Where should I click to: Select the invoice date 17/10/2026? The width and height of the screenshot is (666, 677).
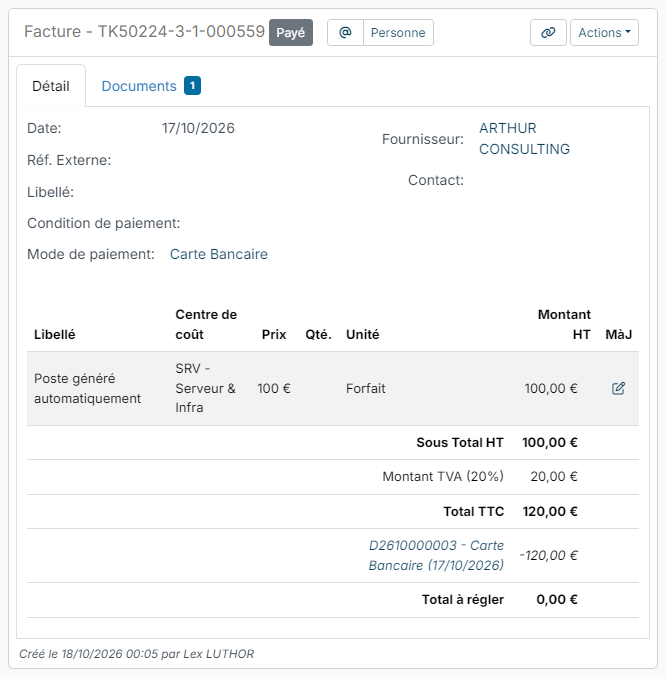click(x=198, y=128)
